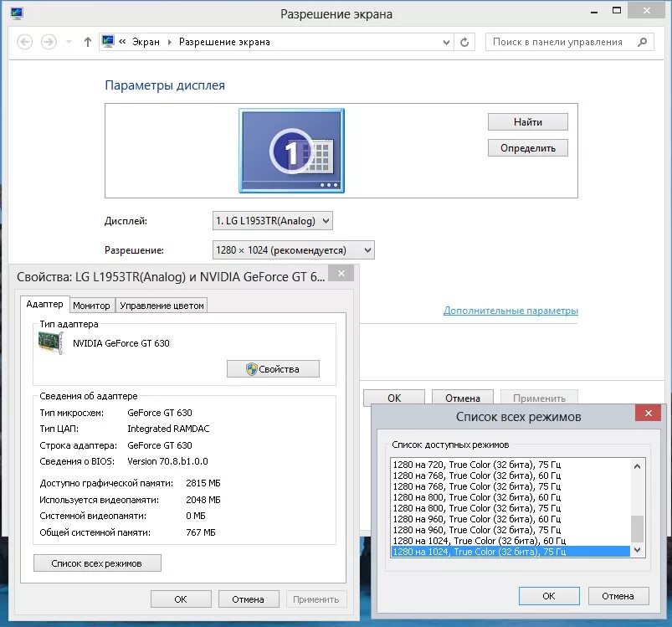
Task: Click the back navigation arrow
Action: (24, 42)
